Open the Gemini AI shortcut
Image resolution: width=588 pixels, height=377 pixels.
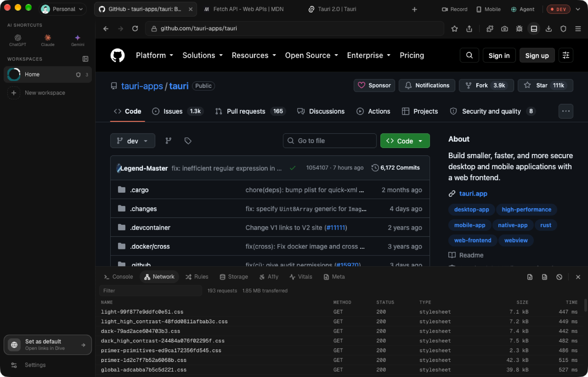click(78, 40)
